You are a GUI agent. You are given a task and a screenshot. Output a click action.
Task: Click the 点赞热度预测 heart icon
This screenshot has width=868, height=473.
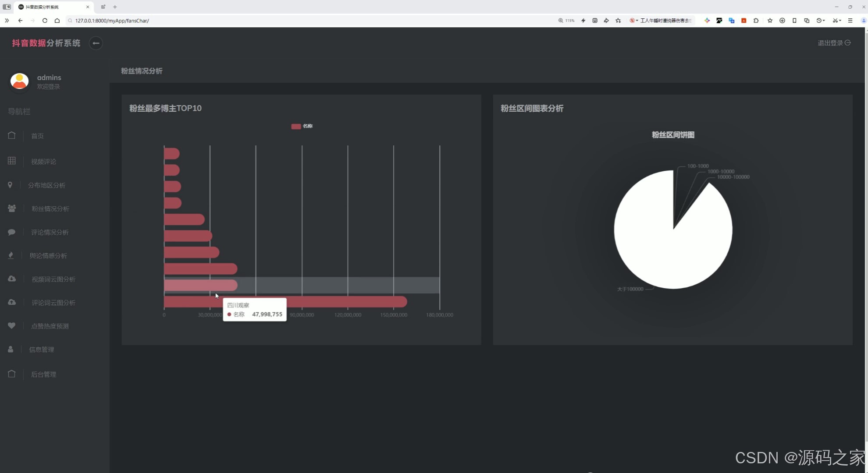click(x=12, y=325)
